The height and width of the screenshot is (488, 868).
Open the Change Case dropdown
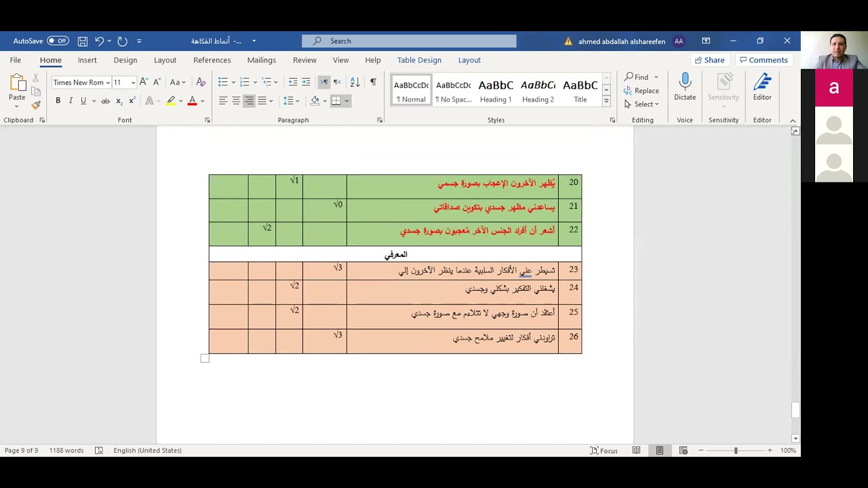[178, 82]
